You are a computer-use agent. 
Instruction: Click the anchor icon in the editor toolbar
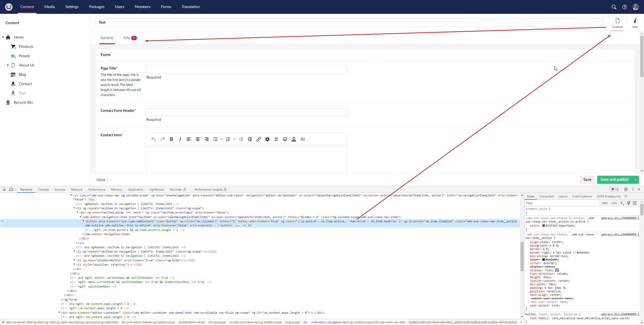pyautogui.click(x=294, y=139)
